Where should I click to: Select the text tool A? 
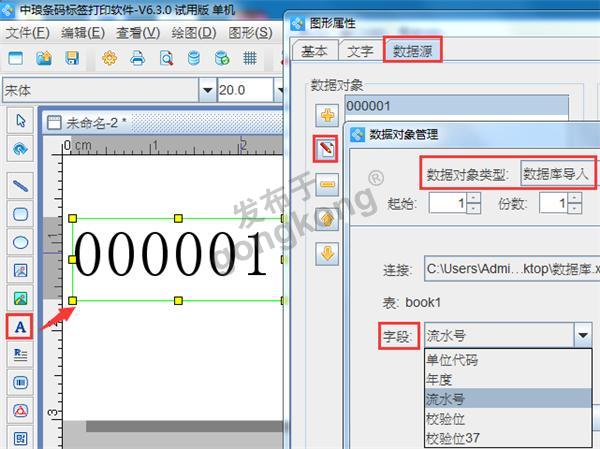click(20, 327)
